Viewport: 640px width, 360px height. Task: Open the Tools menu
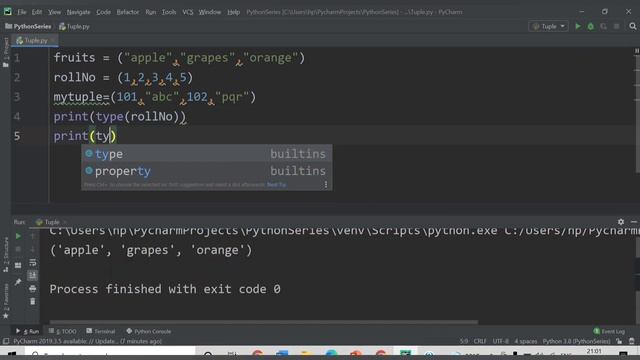coord(169,12)
